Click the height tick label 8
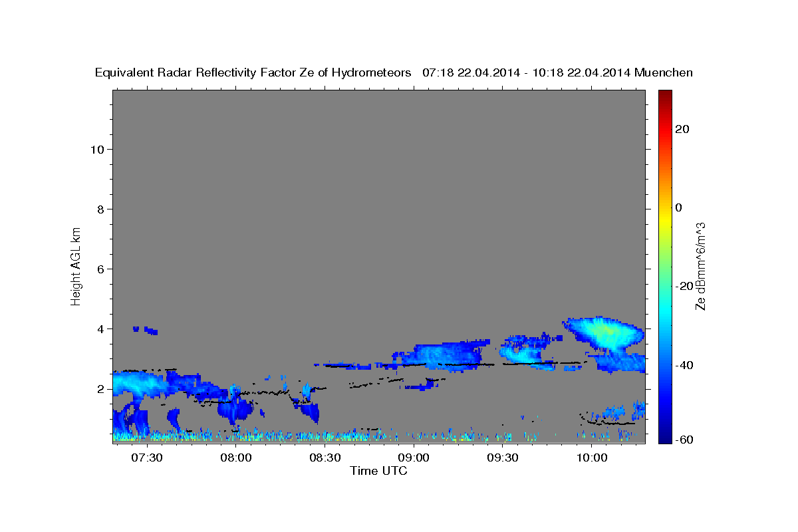 click(x=101, y=209)
